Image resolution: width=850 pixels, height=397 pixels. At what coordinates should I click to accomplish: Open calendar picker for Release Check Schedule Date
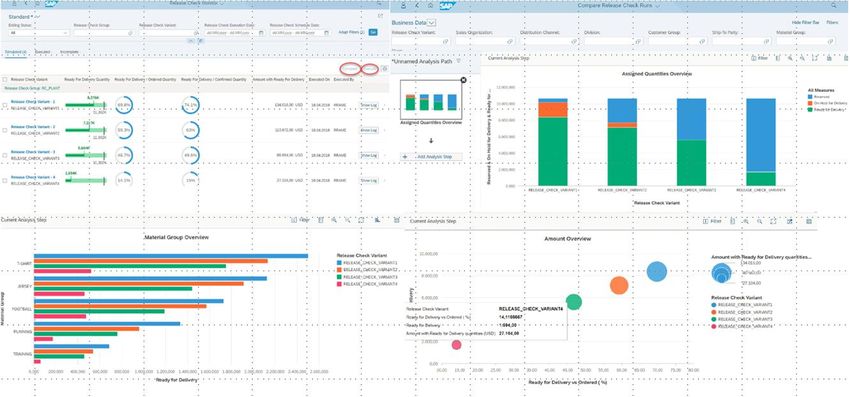pyautogui.click(x=326, y=33)
